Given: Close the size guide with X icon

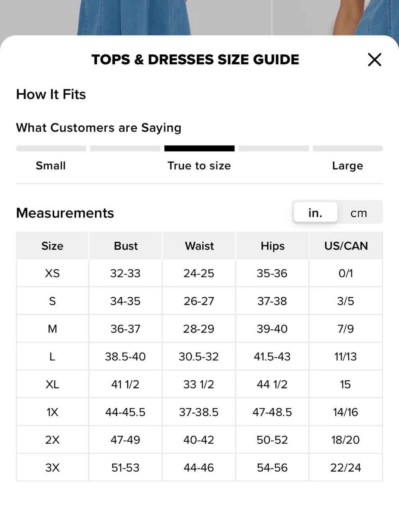Looking at the screenshot, I should point(374,60).
